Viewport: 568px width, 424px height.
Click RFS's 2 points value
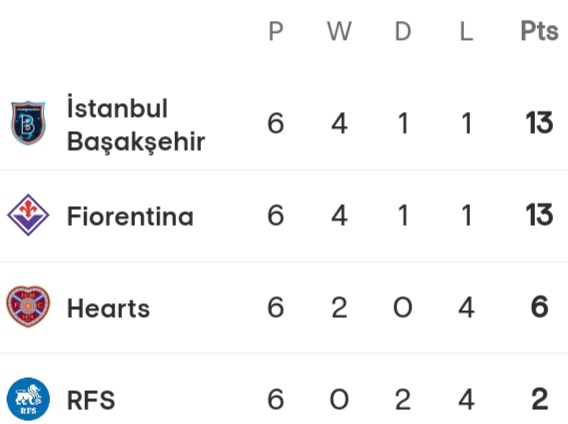tap(539, 399)
